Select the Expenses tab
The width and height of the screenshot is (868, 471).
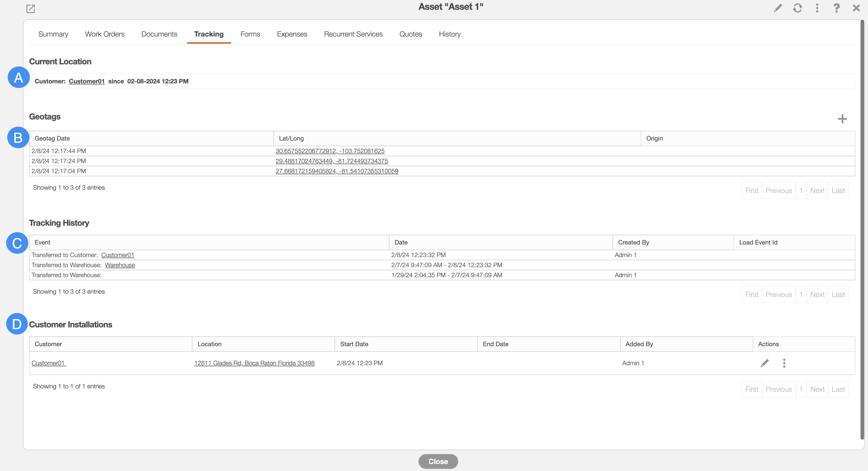pyautogui.click(x=292, y=34)
